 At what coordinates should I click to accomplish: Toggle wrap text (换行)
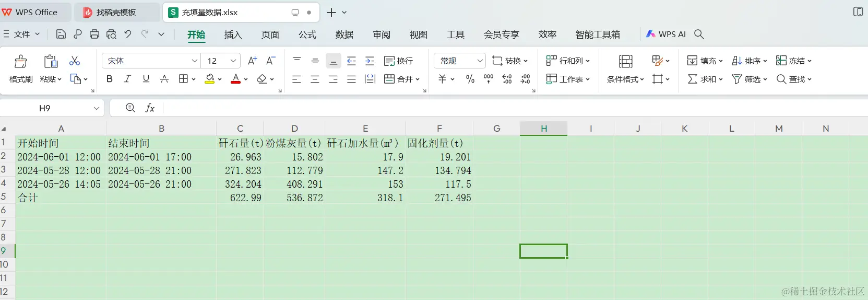398,61
